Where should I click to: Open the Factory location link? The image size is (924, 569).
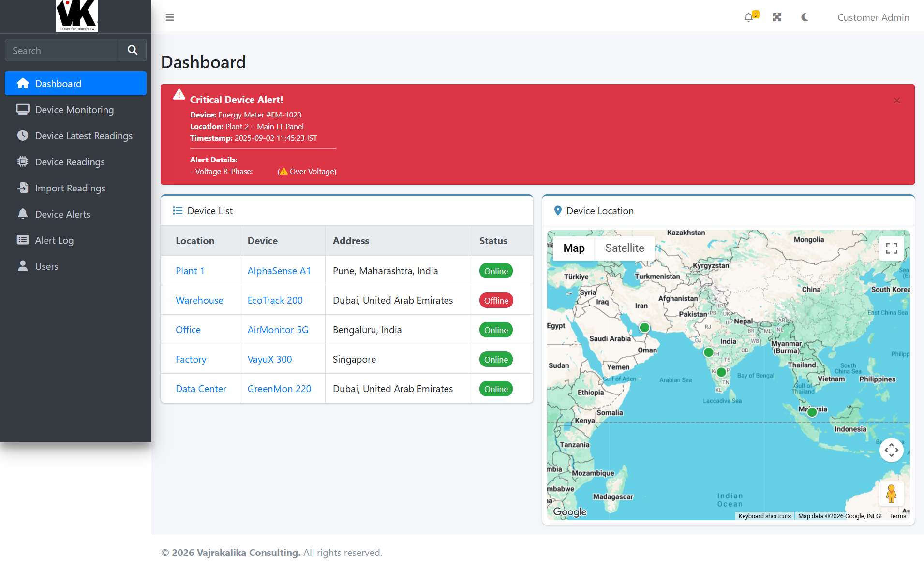(x=191, y=359)
